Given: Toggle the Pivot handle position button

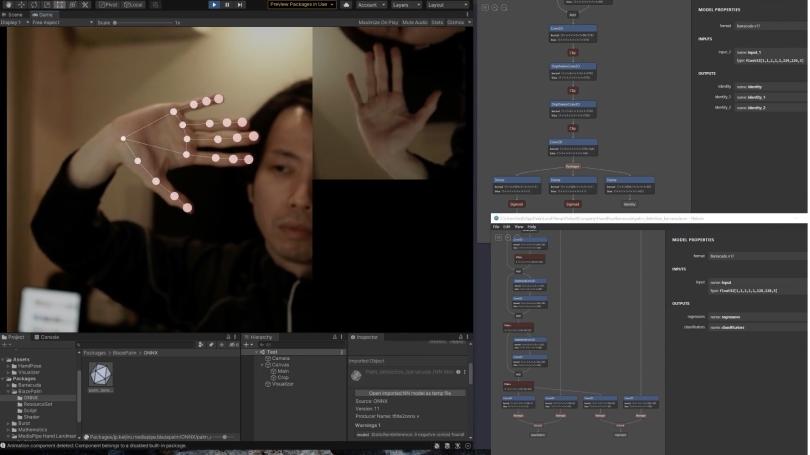Looking at the screenshot, I should [x=105, y=5].
